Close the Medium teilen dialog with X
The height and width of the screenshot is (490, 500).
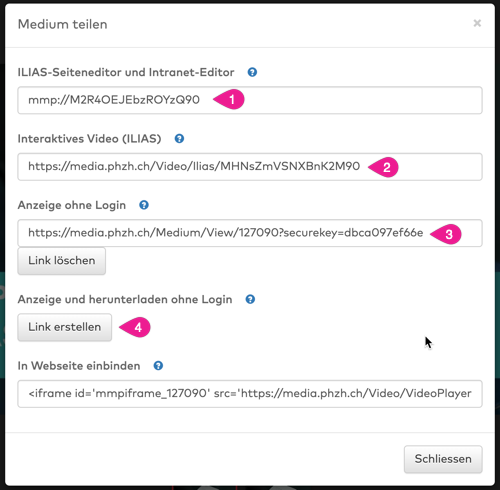click(477, 23)
